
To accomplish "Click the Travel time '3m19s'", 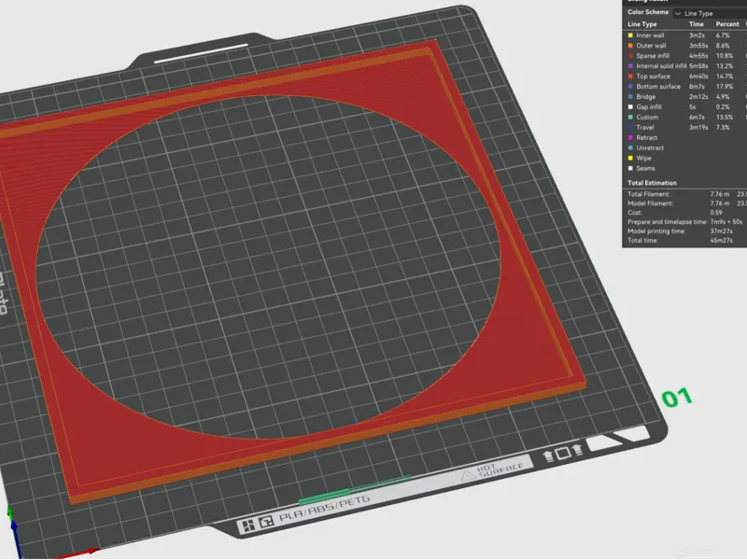I will [x=698, y=128].
